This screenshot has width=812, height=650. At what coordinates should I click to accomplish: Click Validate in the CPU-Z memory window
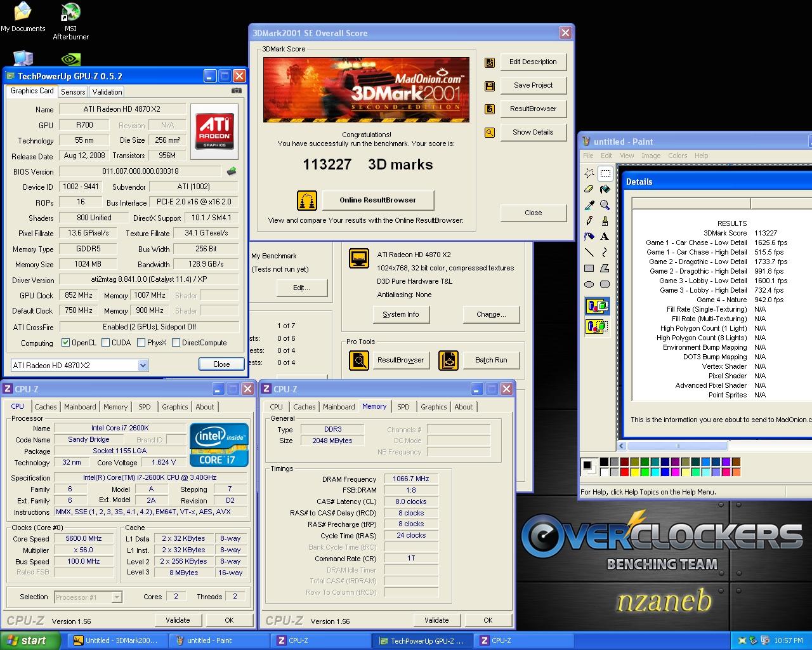[436, 620]
